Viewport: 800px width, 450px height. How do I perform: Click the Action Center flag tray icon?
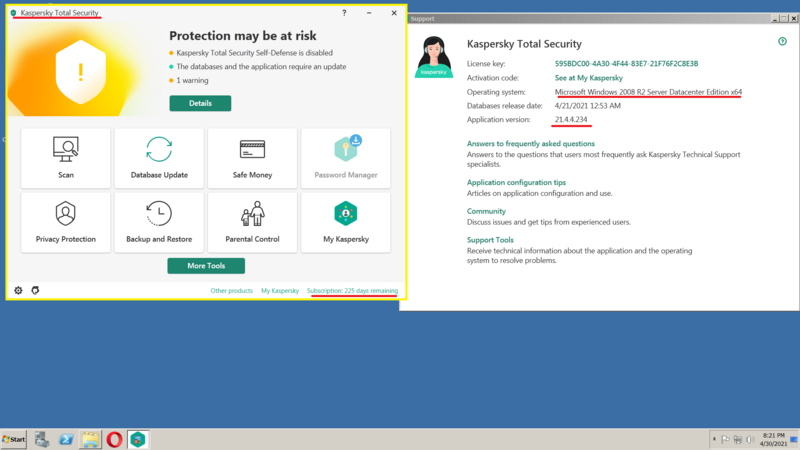[x=725, y=439]
